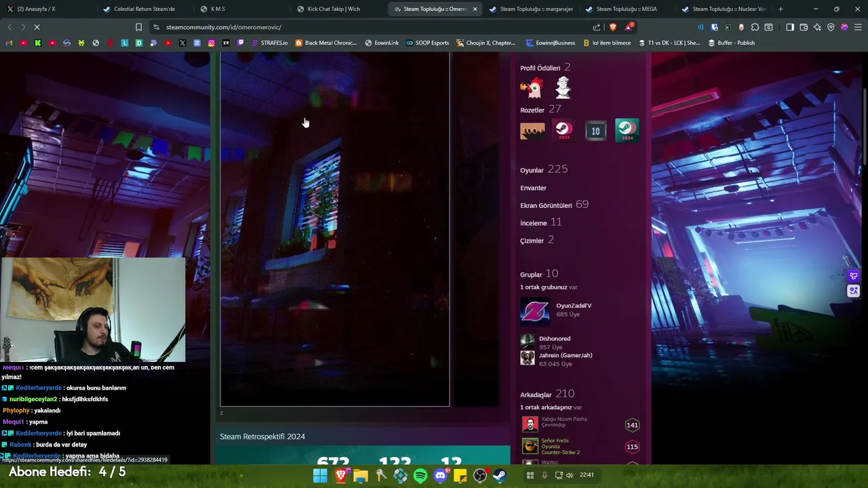Open the browser hamburger menu
Screen dimensions: 868x488
[858, 27]
